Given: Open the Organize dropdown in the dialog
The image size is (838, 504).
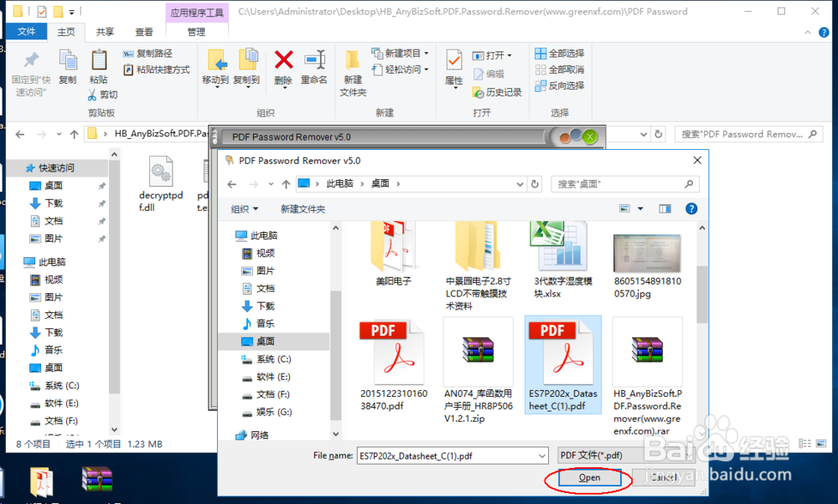Looking at the screenshot, I should click(244, 208).
